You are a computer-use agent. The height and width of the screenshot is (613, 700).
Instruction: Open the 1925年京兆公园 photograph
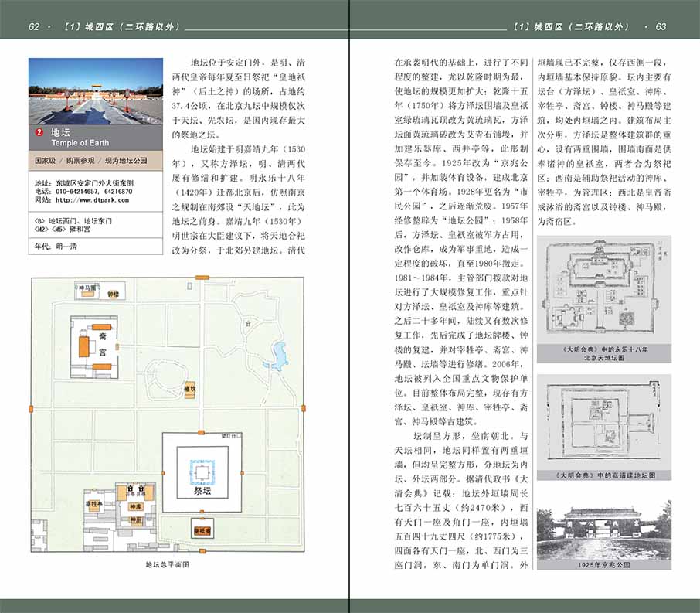tap(604, 530)
